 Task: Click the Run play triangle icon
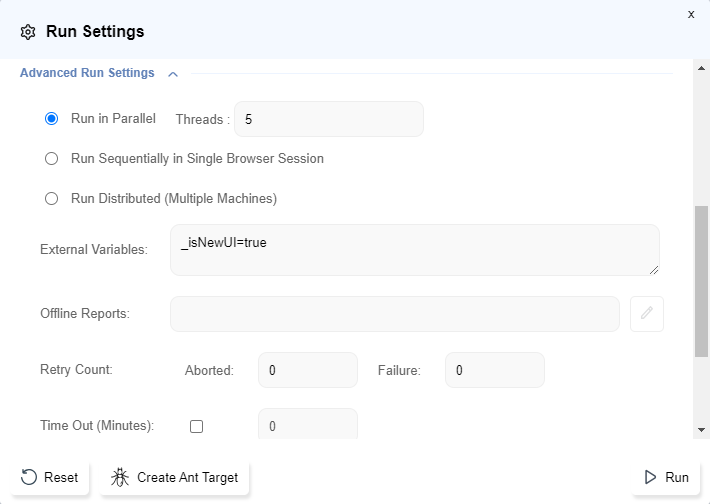pyautogui.click(x=651, y=477)
